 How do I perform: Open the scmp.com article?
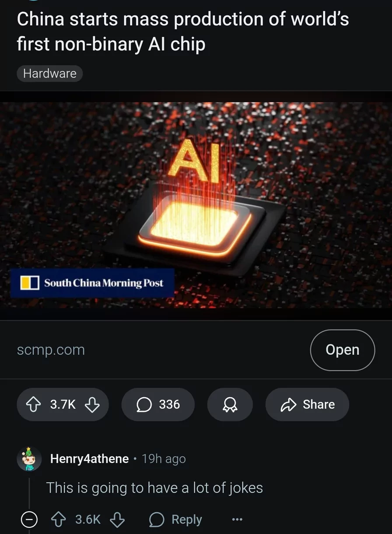pyautogui.click(x=342, y=350)
